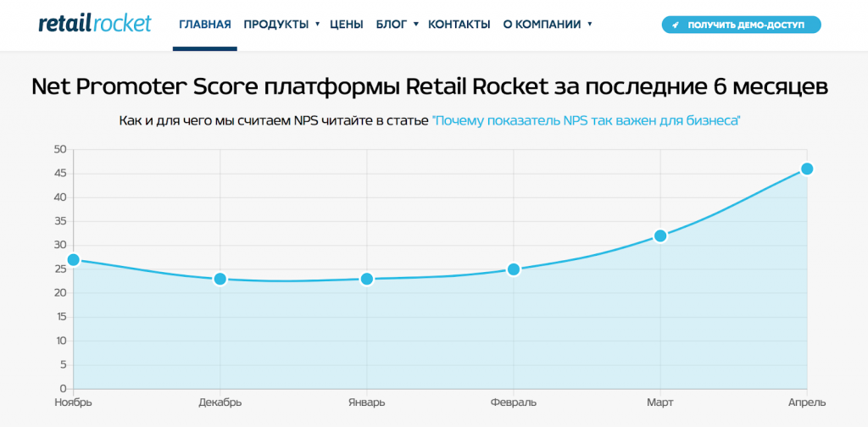Screen dimensions: 868x427
Task: Expand the БЛОГ dropdown arrow
Action: click(x=415, y=25)
